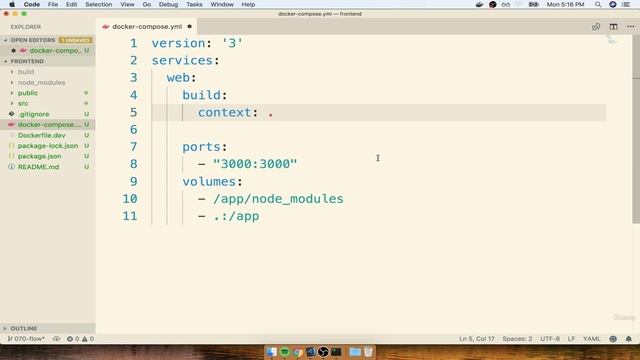Open the errors and warnings count in the status bar
The width and height of the screenshot is (640, 360).
pos(80,339)
